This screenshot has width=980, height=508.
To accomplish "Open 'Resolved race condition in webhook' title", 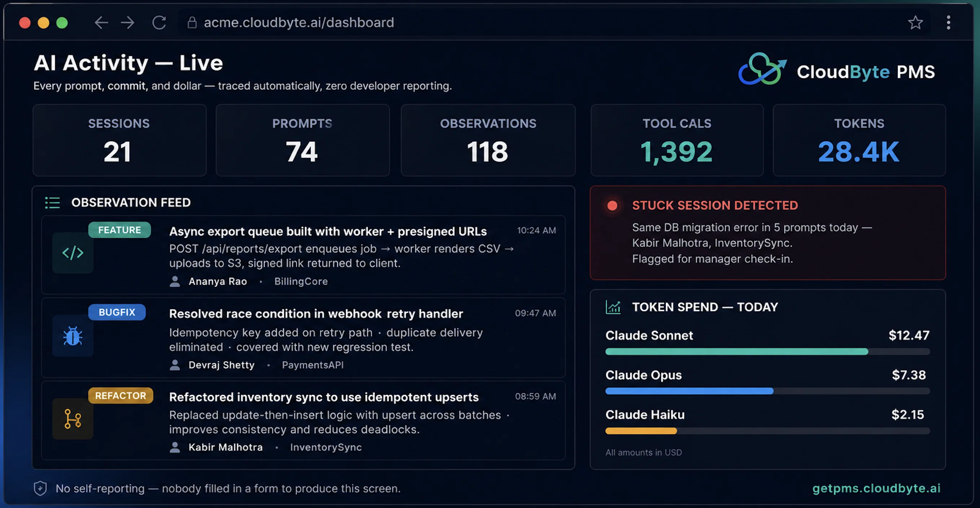I will (316, 314).
